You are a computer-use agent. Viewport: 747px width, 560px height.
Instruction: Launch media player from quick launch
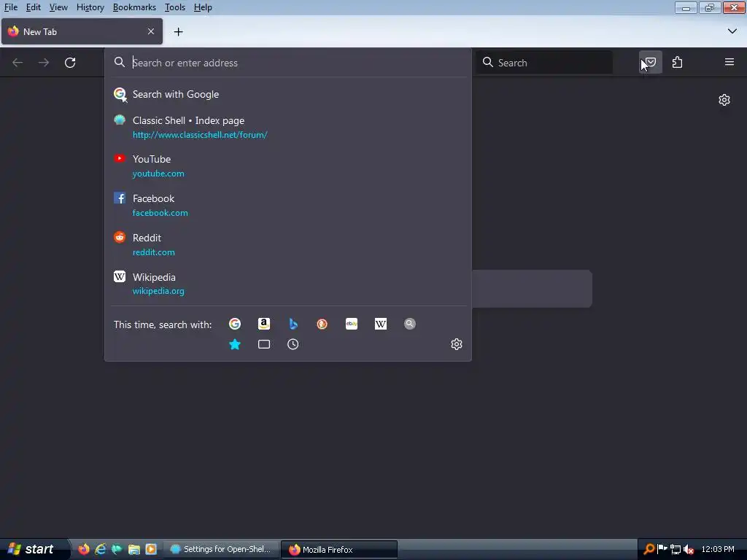point(151,549)
